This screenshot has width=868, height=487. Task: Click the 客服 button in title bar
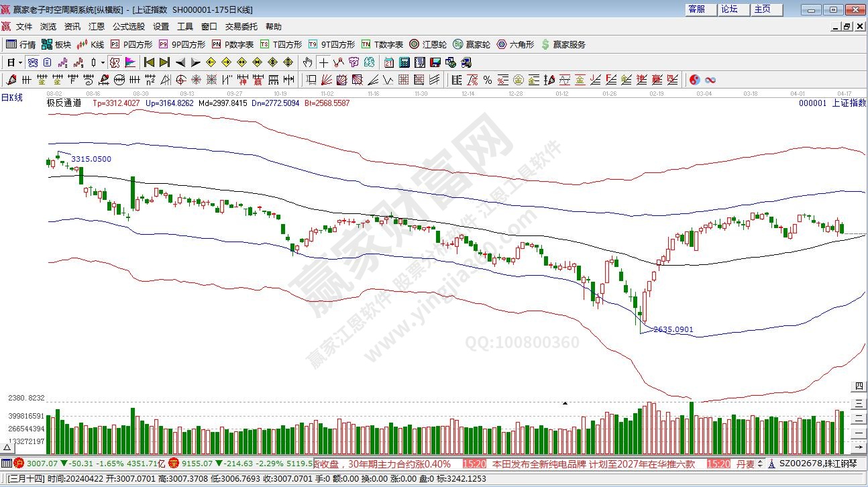tap(697, 9)
